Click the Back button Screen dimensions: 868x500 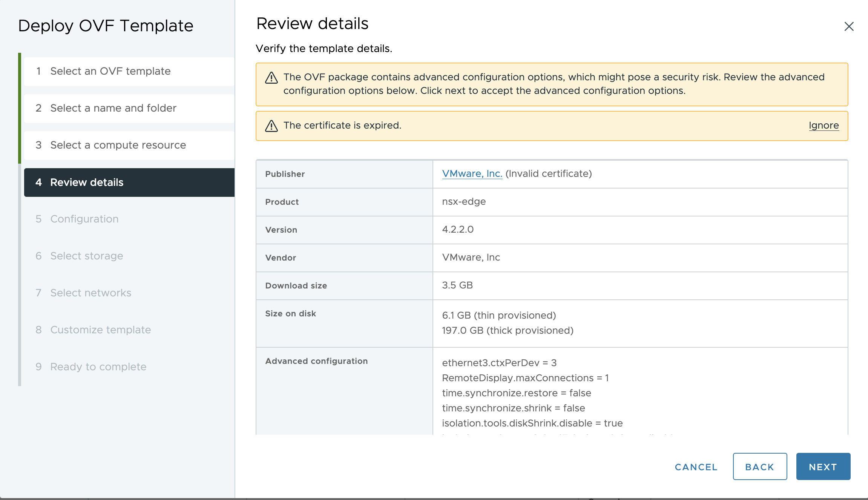click(x=759, y=466)
